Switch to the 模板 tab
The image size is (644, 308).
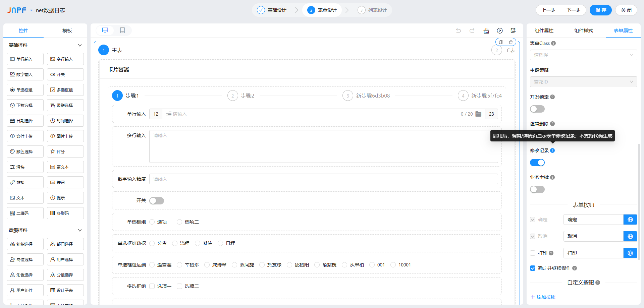click(x=67, y=30)
